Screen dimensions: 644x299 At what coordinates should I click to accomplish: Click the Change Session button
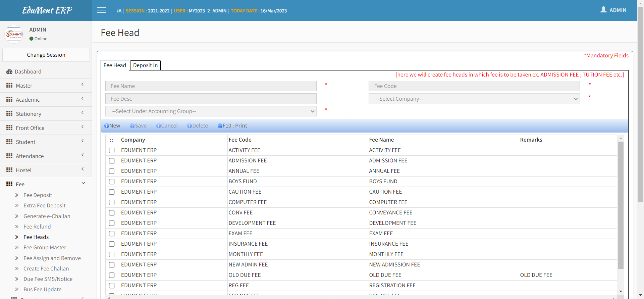46,55
